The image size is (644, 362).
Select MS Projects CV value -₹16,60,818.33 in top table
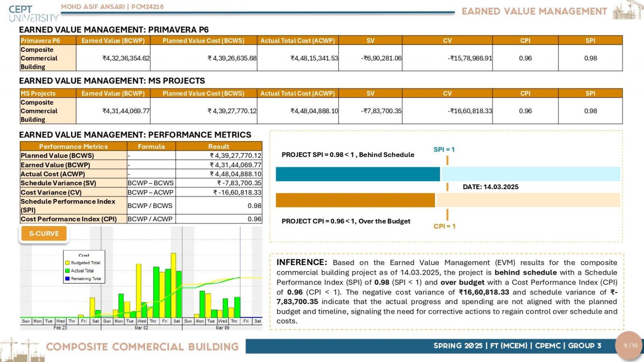470,111
